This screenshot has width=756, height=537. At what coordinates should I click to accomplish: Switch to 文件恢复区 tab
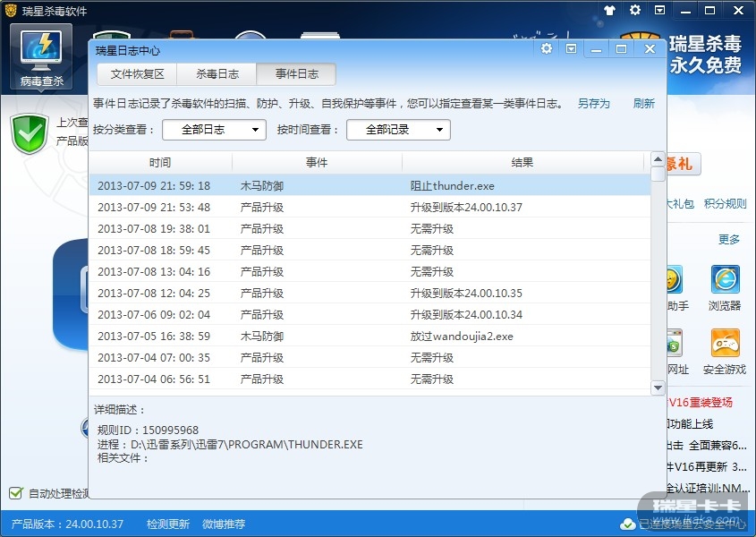(138, 73)
